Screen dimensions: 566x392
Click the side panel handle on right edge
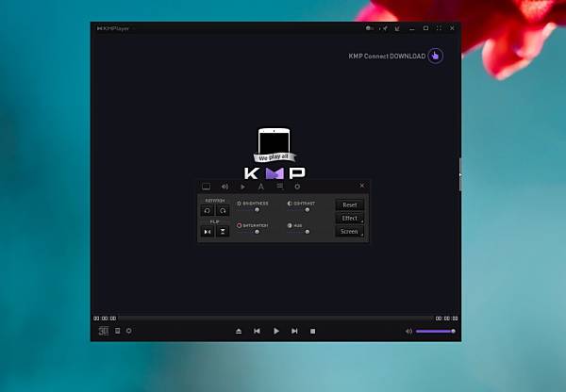460,174
